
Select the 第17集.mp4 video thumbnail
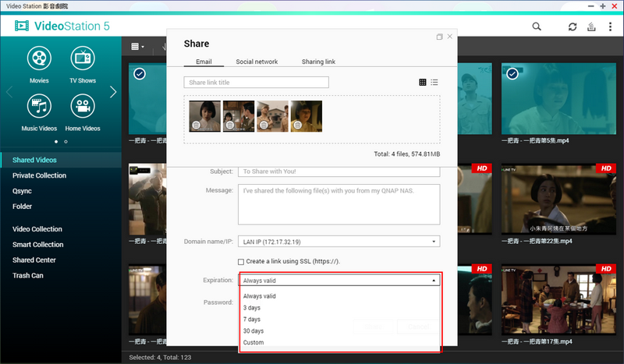[x=558, y=299]
